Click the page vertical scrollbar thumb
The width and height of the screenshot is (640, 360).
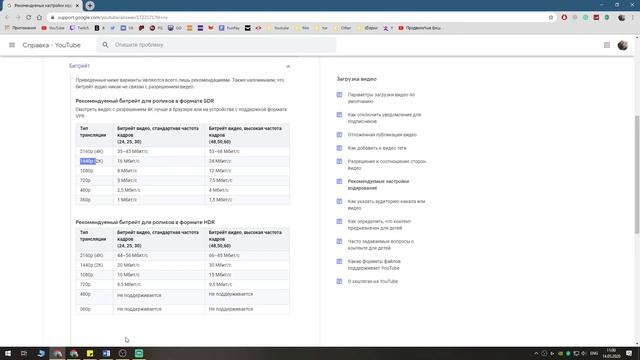(637, 174)
